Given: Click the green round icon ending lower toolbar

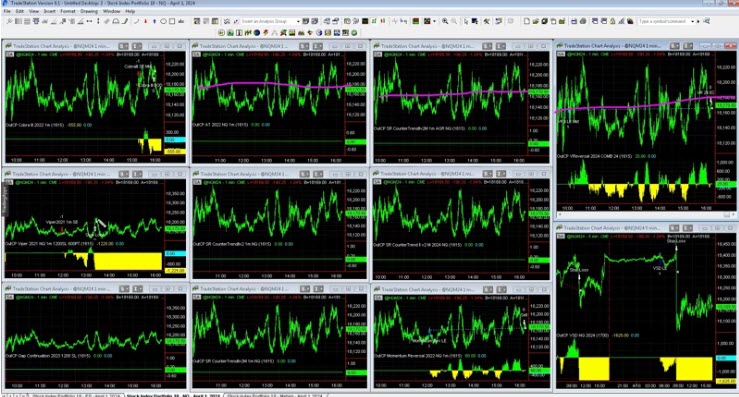Looking at the screenshot, I should [x=354, y=33].
